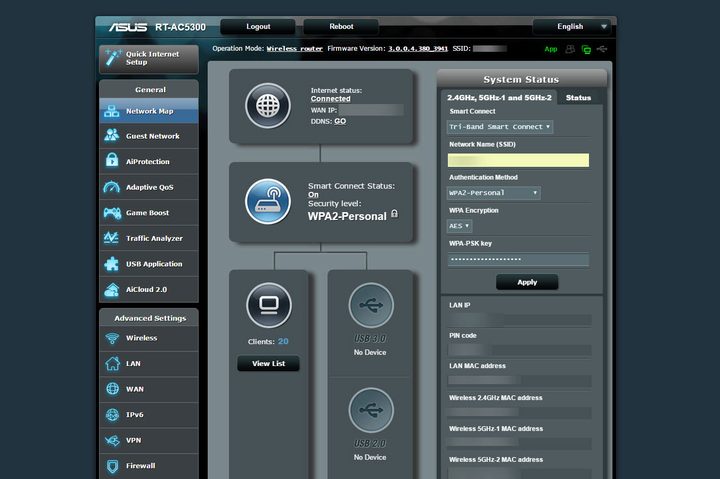
Task: Open the firmware version 3.0.0.4.380_3941 link
Action: click(x=418, y=49)
